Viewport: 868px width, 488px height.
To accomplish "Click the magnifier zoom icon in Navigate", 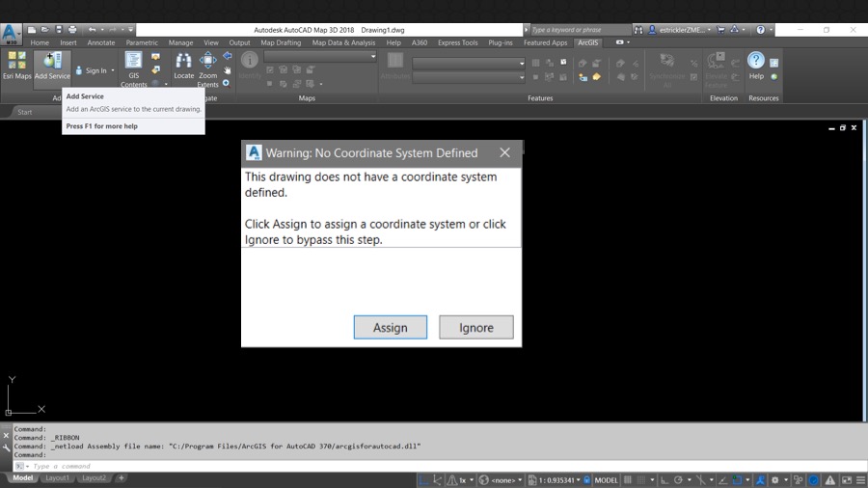I will (227, 83).
